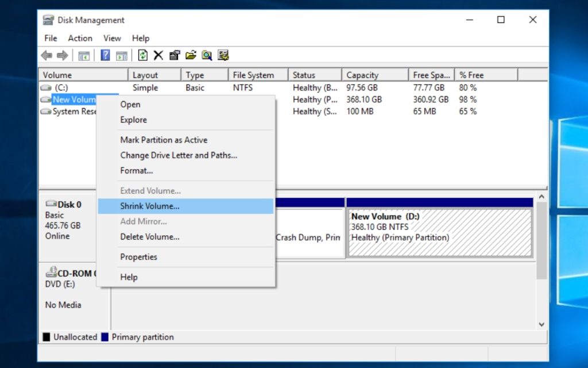The width and height of the screenshot is (588, 368).
Task: Click the Delete X toolbar icon
Action: coord(158,55)
